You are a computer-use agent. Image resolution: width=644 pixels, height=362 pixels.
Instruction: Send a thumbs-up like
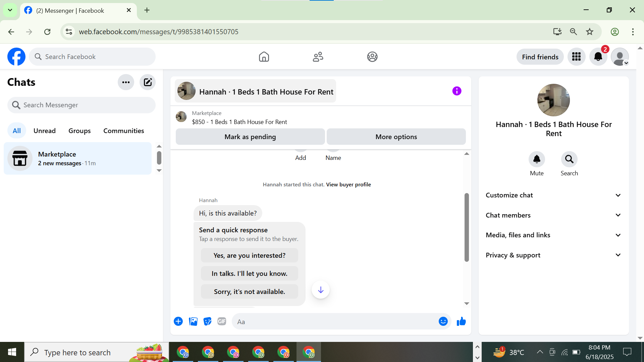[x=461, y=321]
